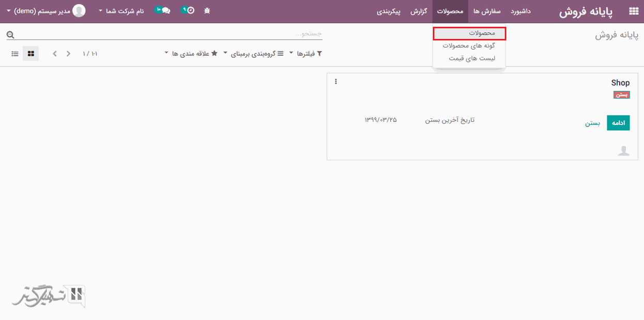Open the three-dot menu on the Shop card
This screenshot has height=320, width=644.
coord(335,81)
